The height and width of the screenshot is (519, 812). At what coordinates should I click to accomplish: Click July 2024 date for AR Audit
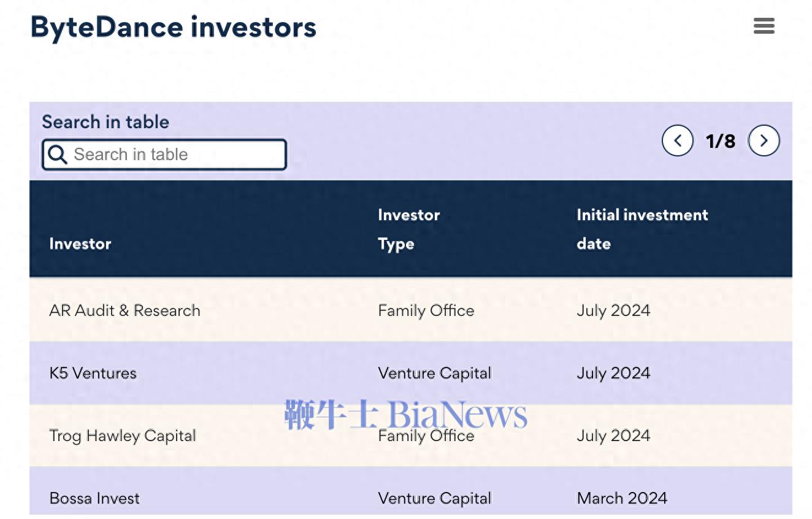tap(613, 310)
